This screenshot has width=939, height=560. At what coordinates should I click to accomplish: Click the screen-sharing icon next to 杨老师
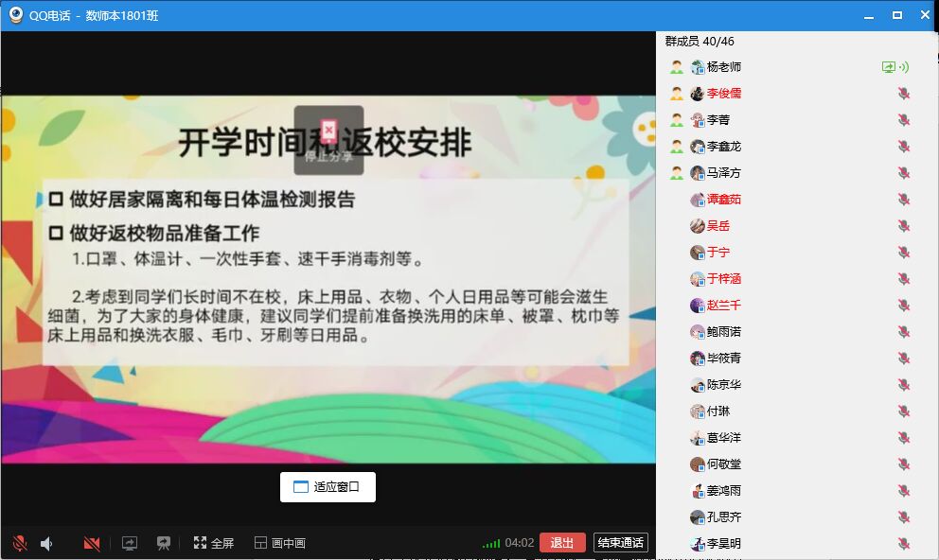point(888,67)
